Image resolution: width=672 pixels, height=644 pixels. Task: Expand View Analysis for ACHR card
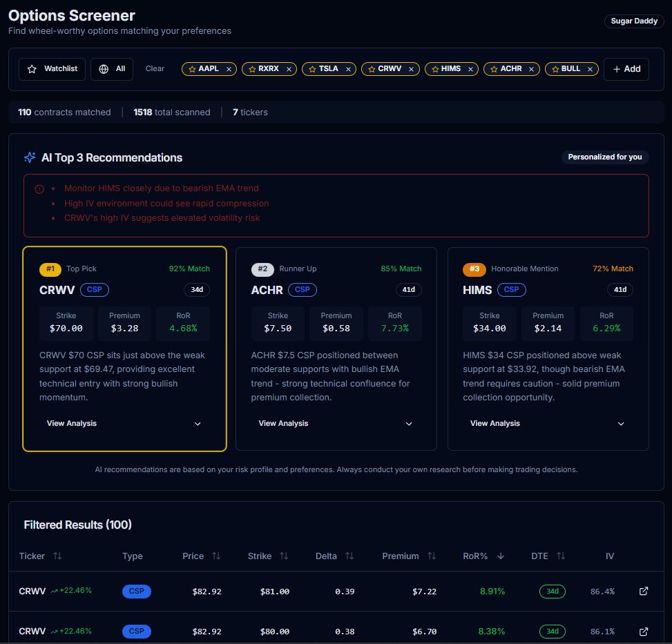click(336, 424)
